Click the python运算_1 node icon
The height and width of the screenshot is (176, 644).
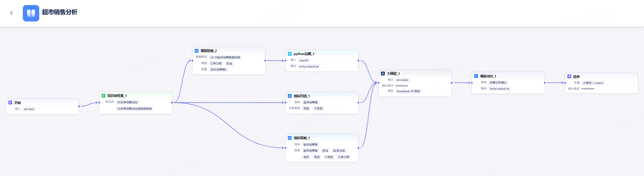coord(290,54)
